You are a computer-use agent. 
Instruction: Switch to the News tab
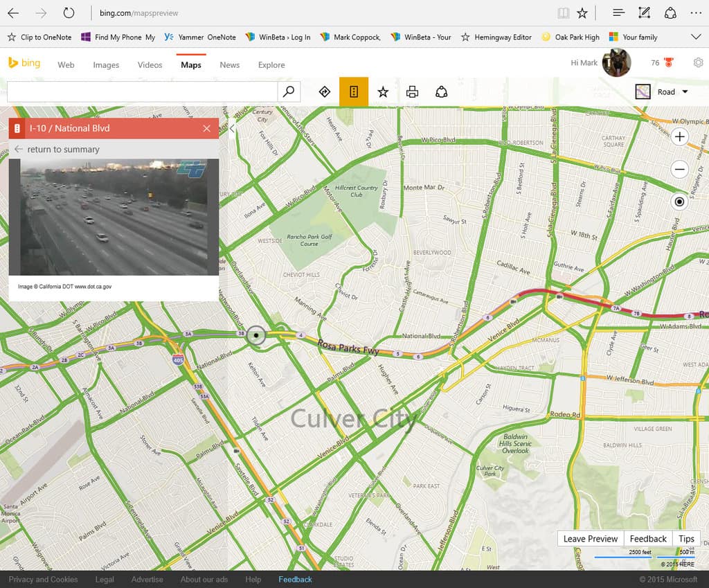coord(230,65)
